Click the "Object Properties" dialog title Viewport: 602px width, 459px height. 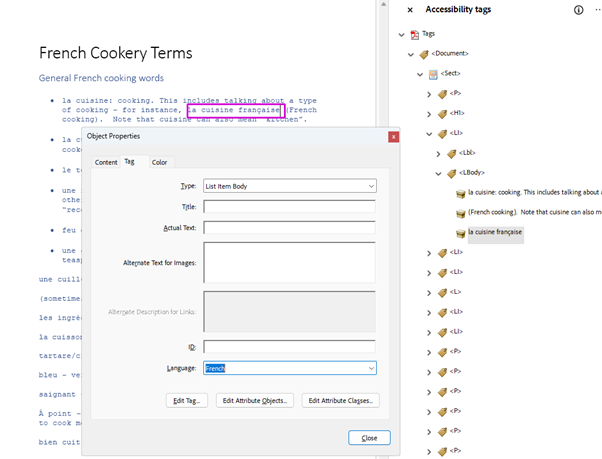113,136
